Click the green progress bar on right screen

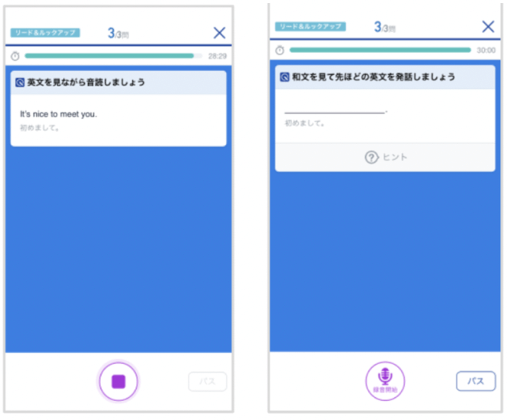pyautogui.click(x=380, y=50)
